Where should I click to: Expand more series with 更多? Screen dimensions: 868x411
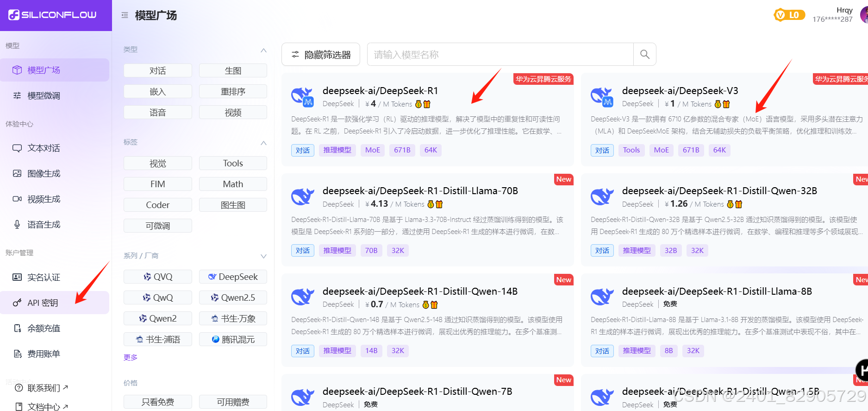click(x=131, y=357)
